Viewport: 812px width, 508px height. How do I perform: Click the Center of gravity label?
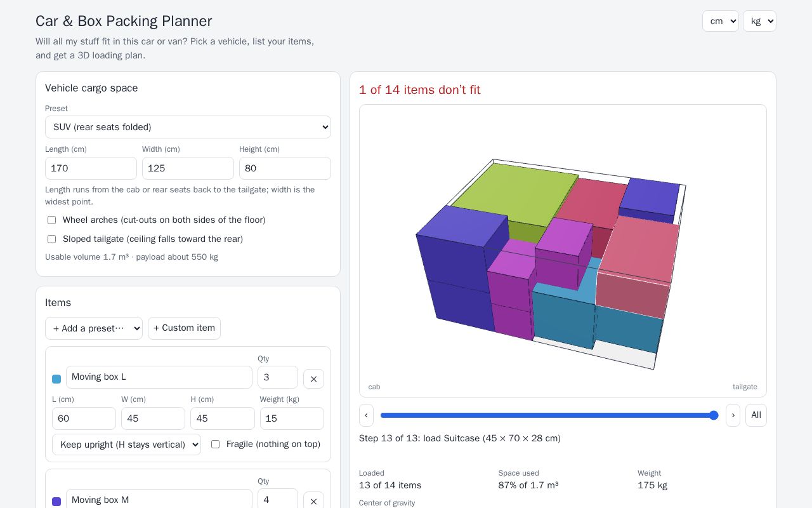tap(387, 503)
